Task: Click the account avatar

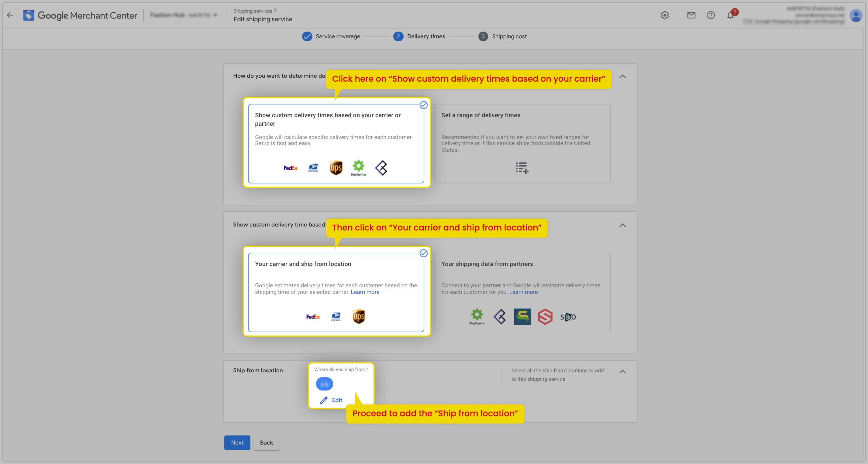Action: tap(856, 15)
